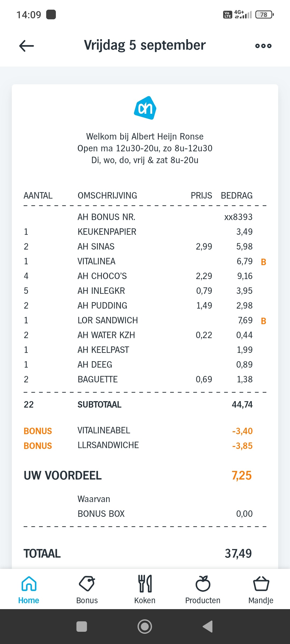Open the three-dot overflow menu
This screenshot has height=644, width=290.
pyautogui.click(x=263, y=46)
